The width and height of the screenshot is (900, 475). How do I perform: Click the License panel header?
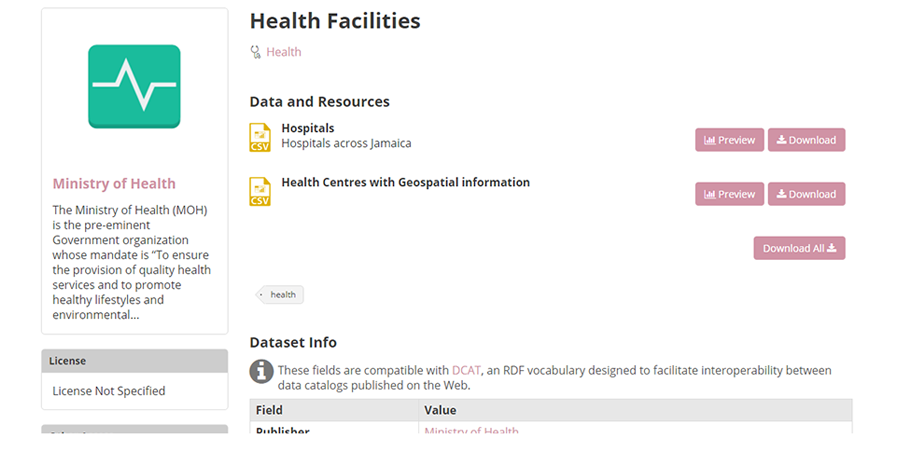click(x=134, y=361)
